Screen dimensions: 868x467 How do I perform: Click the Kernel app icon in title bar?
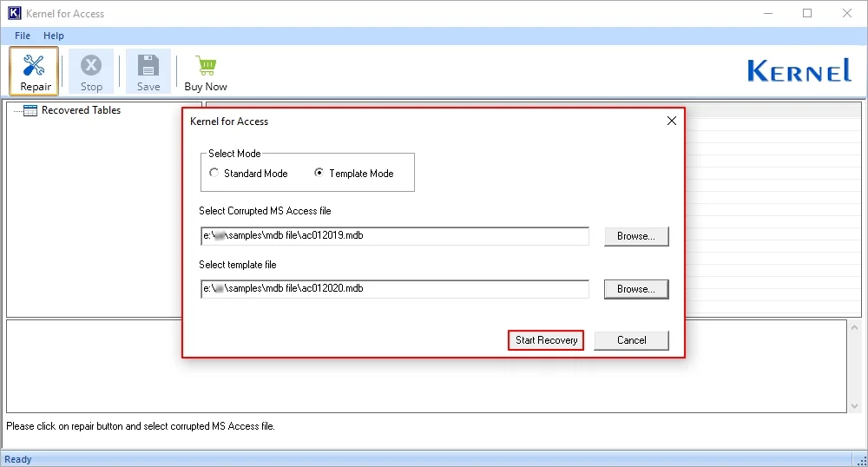click(13, 13)
